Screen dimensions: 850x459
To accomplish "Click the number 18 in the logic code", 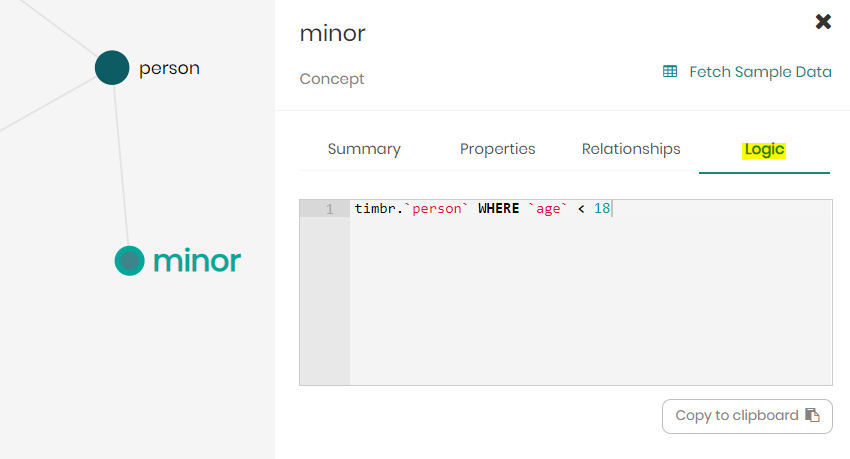I will (602, 209).
